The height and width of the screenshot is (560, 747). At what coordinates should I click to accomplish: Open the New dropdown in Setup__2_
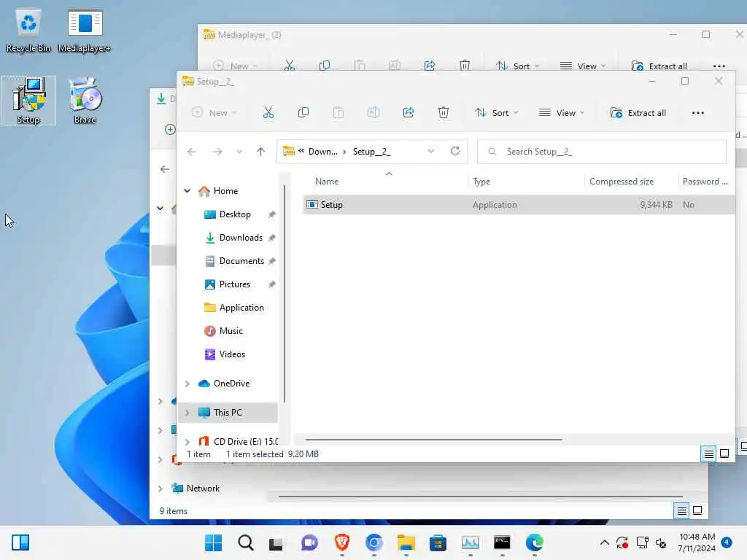coord(214,113)
